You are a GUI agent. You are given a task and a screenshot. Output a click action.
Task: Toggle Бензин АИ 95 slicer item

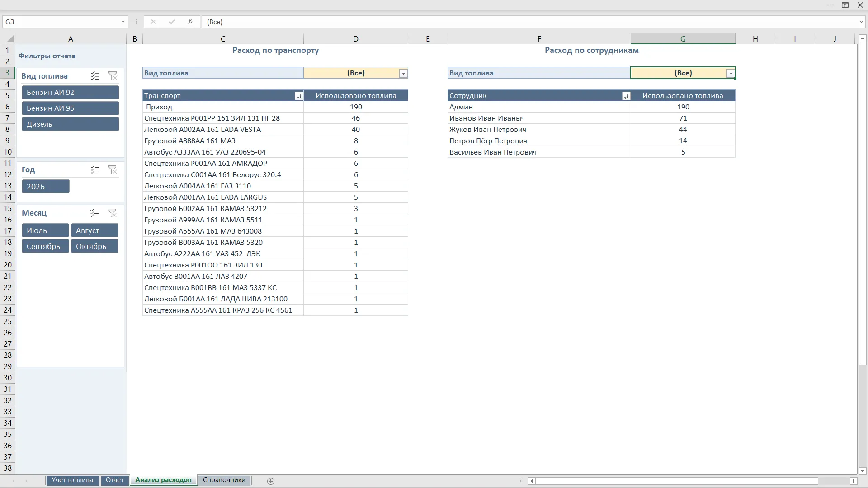[71, 108]
